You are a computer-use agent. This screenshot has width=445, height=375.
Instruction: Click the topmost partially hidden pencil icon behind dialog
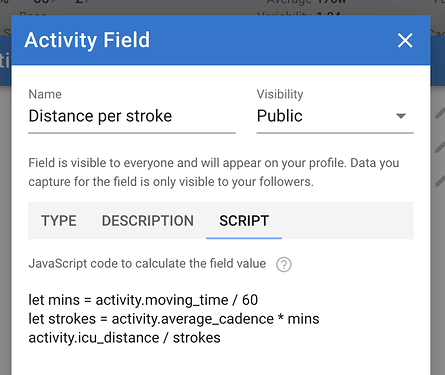(440, 113)
